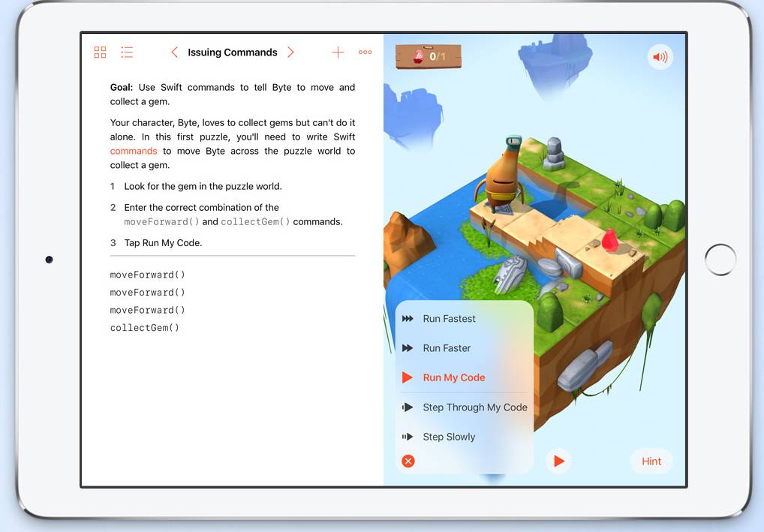Tap the red gem on the tile
The height and width of the screenshot is (532, 764).
click(609, 241)
